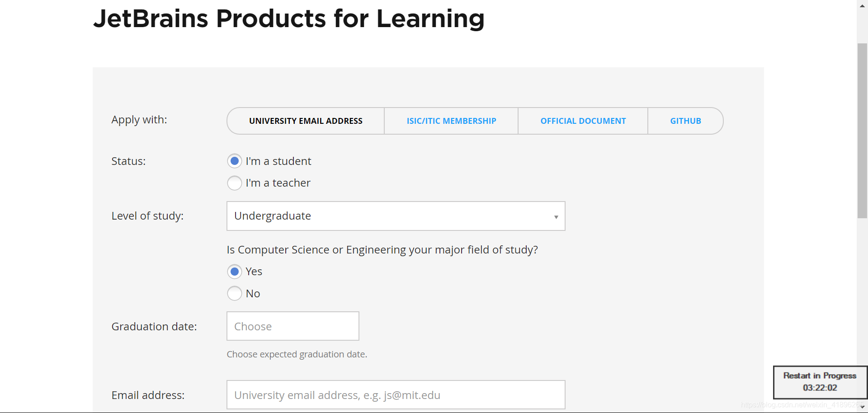Image resolution: width=868 pixels, height=413 pixels.
Task: Click the scrollbar up arrow
Action: coord(862,5)
